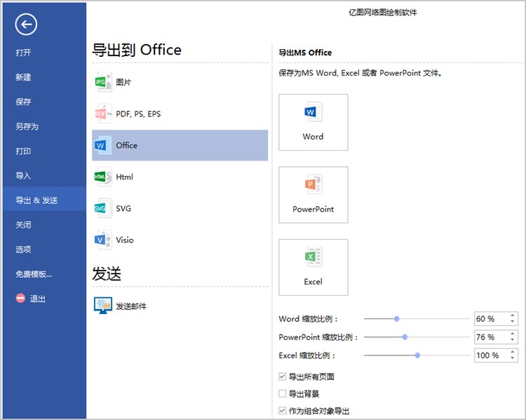The height and width of the screenshot is (420, 526).
Task: Select 图片 export option
Action: 123,82
